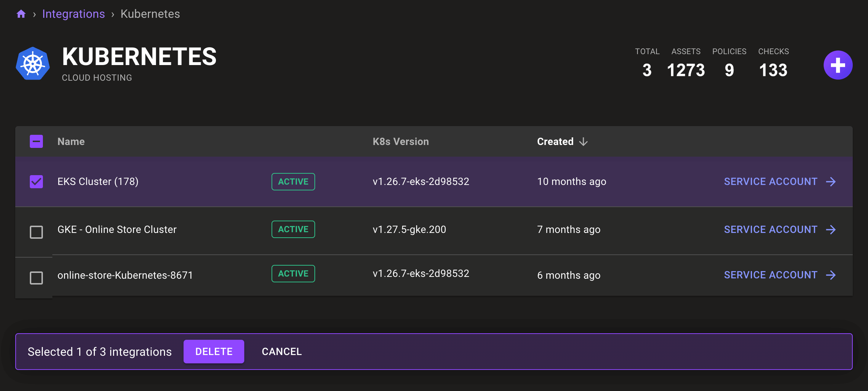Click the arrow icon for online-store-Kubernetes-8671 Service Account

[x=832, y=275]
